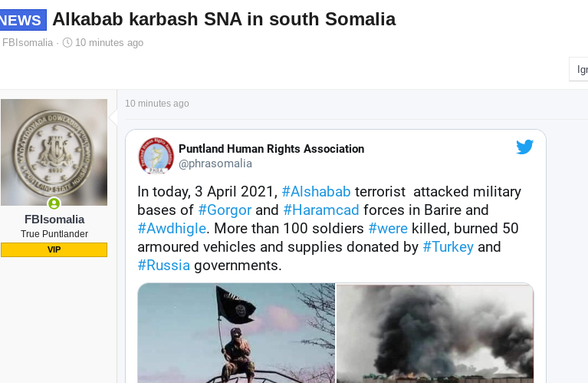Open the #Russia hashtag
Screen dimensions: 588x383
(x=164, y=265)
